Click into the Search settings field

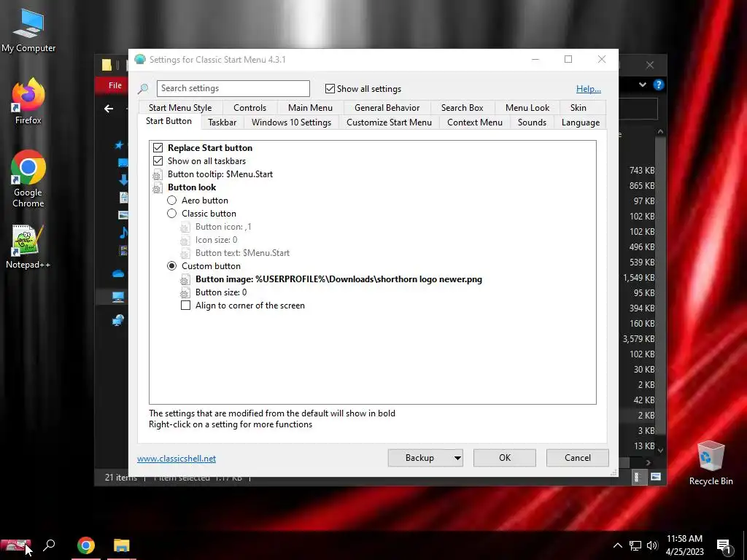pos(233,88)
